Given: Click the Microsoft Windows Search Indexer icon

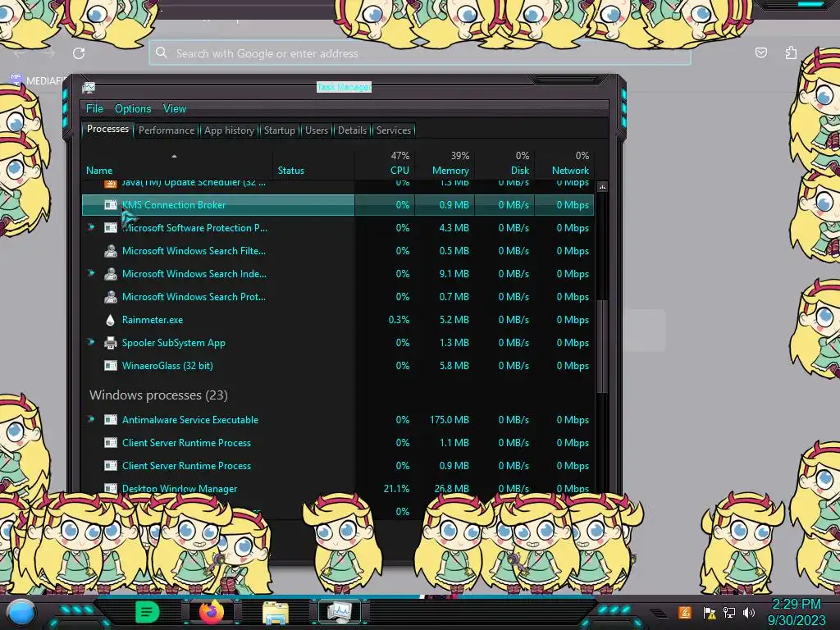Looking at the screenshot, I should click(111, 274).
